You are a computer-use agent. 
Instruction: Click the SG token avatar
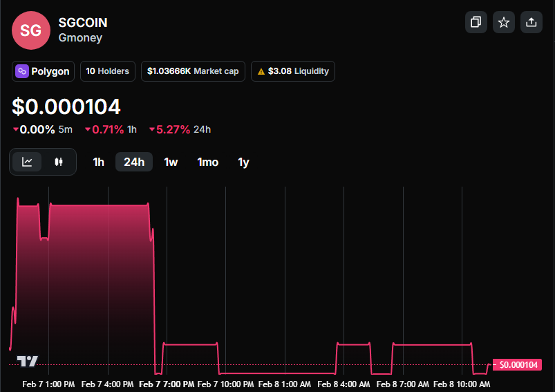pos(31,30)
